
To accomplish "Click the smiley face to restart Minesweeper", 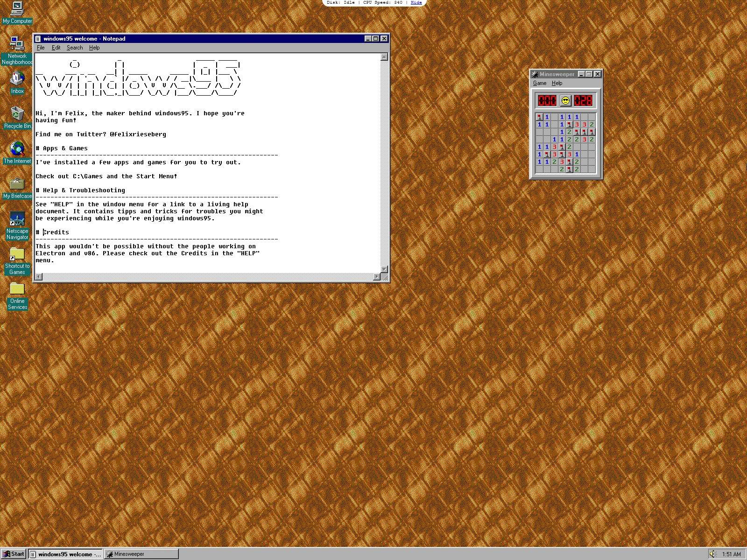I will click(x=565, y=100).
